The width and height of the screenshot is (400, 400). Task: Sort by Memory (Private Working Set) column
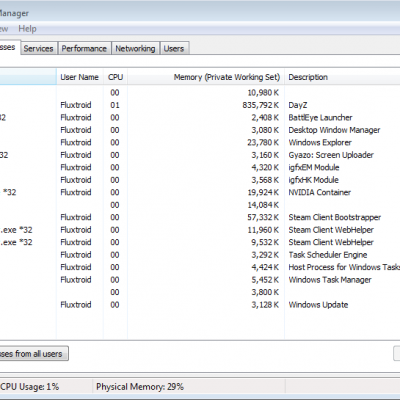[x=206, y=77]
